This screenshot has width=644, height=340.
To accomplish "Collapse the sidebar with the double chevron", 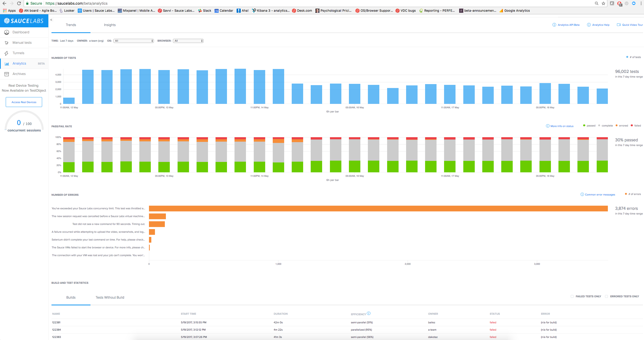I will pos(51,20).
